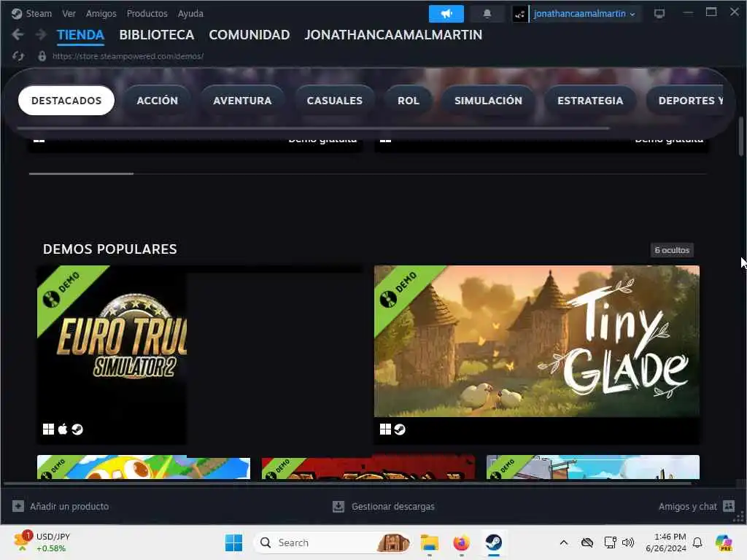Screen dimensions: 747x560
Task: Open the USD/JPY widget
Action: pos(42,542)
